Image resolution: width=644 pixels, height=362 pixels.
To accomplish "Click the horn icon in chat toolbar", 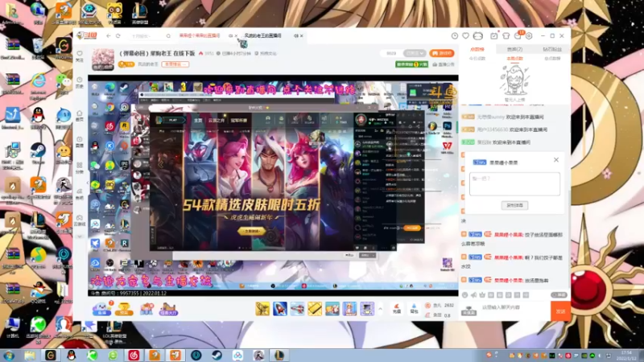I will [x=473, y=294].
